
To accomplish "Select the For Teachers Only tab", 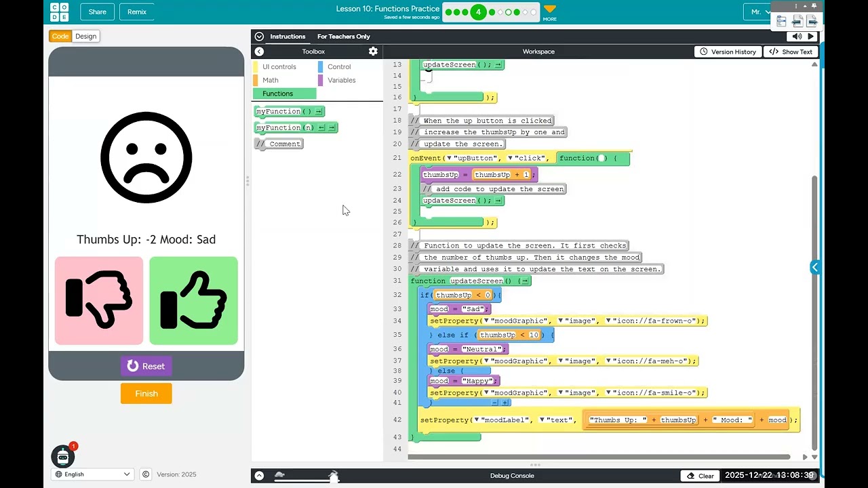I will (x=344, y=37).
